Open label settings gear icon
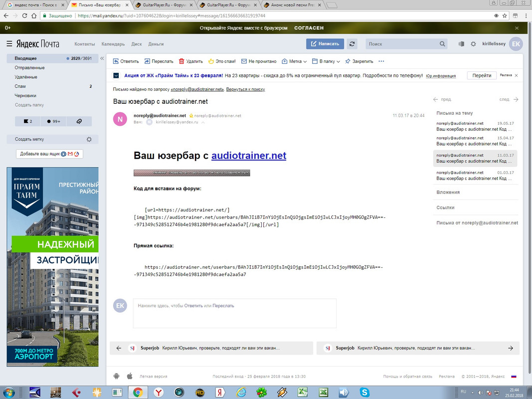532x399 pixels. tap(89, 139)
